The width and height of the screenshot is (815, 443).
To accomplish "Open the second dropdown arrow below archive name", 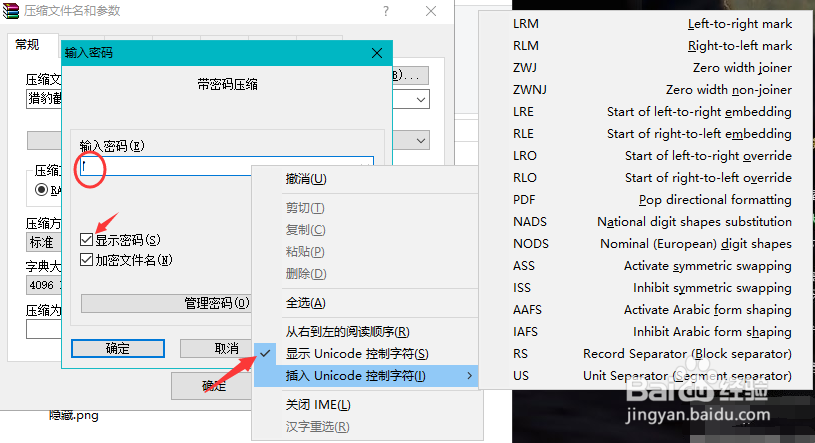I will (420, 140).
